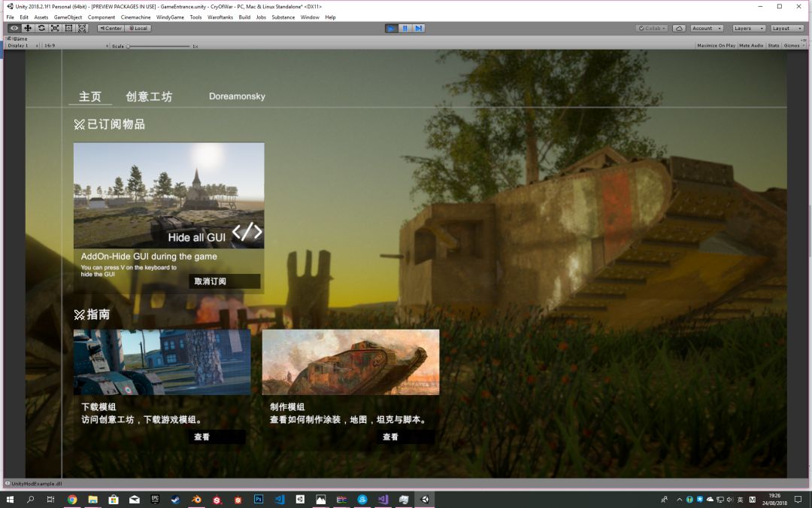This screenshot has width=812, height=508.
Task: Click the 制作模组 tank painting thumbnail
Action: (350, 362)
